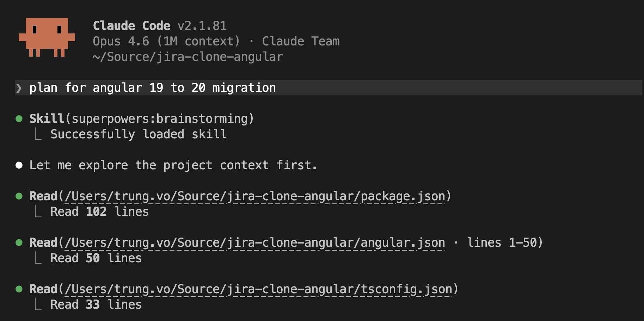Click the version number v2.1.81

point(202,26)
